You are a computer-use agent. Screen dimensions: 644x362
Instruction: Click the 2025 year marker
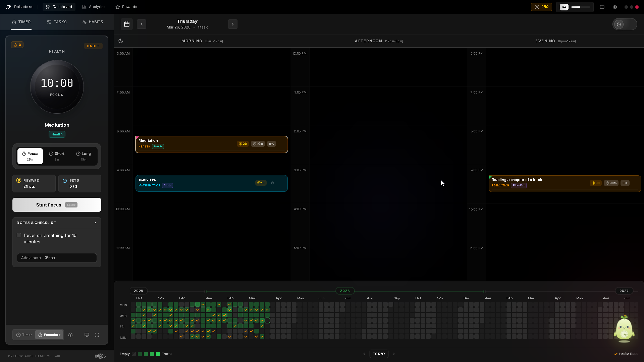[x=139, y=291]
